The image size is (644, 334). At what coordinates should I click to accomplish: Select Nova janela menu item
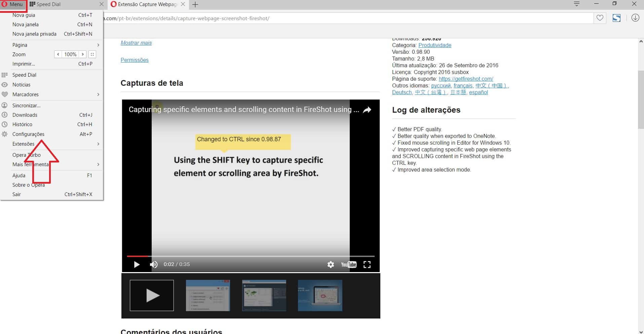52,24
